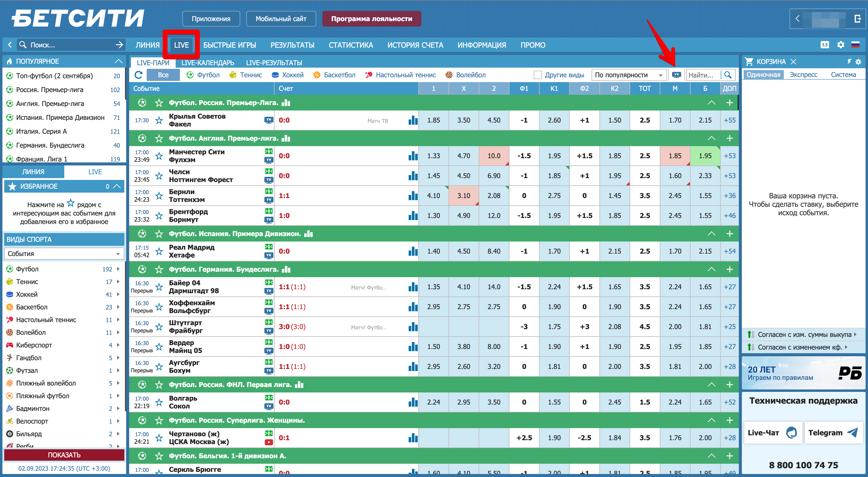Refresh the live events list
This screenshot has height=477, width=868.
coord(139,75)
